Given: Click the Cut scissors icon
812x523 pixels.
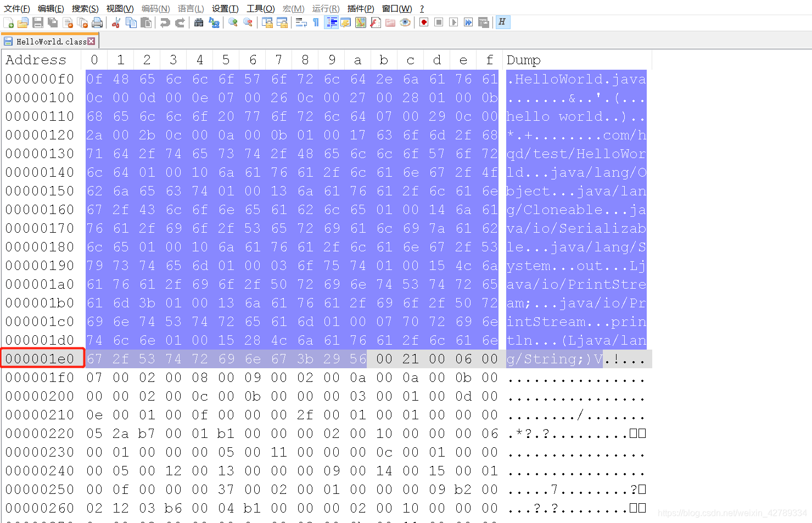Looking at the screenshot, I should pyautogui.click(x=116, y=23).
